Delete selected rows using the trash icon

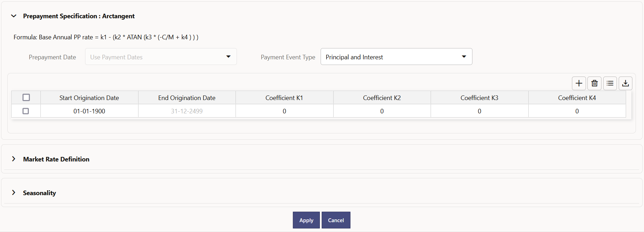(594, 83)
